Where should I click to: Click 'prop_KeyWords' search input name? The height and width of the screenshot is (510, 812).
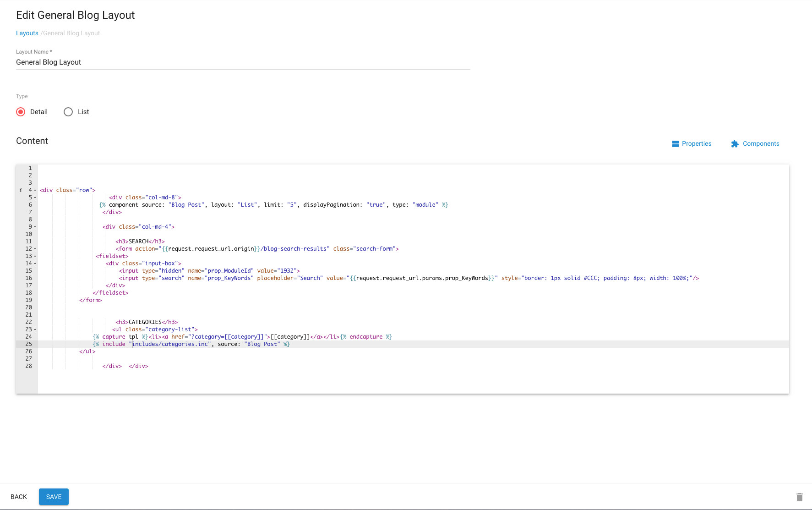[x=229, y=278]
